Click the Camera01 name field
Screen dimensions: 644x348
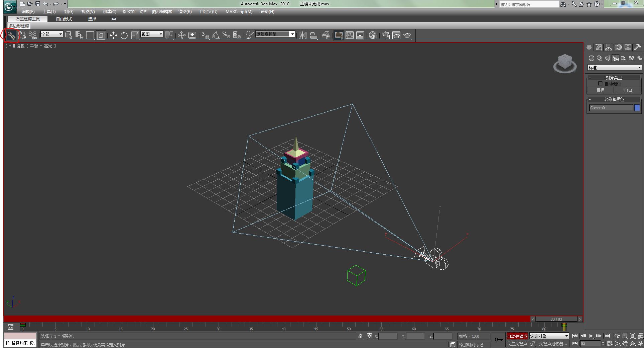pos(611,108)
